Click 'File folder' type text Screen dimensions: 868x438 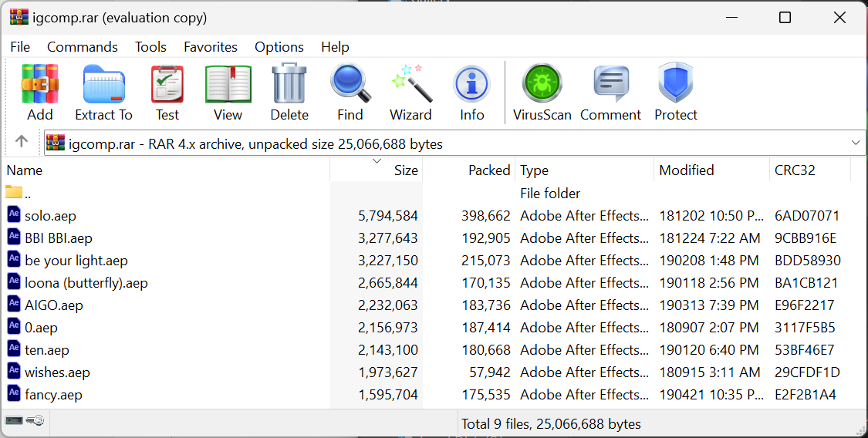point(549,194)
